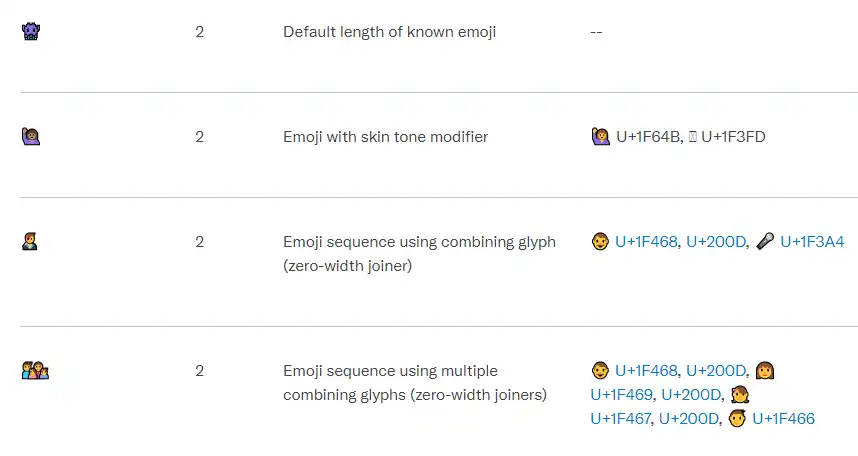Viewport: 858px width, 456px height.
Task: Click the microphone emoji
Action: point(765,241)
